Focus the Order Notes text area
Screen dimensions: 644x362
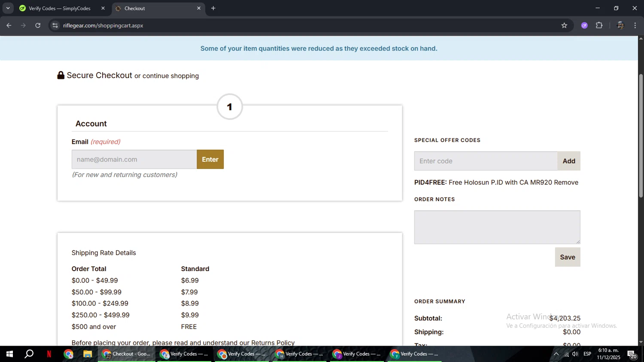pos(497,227)
